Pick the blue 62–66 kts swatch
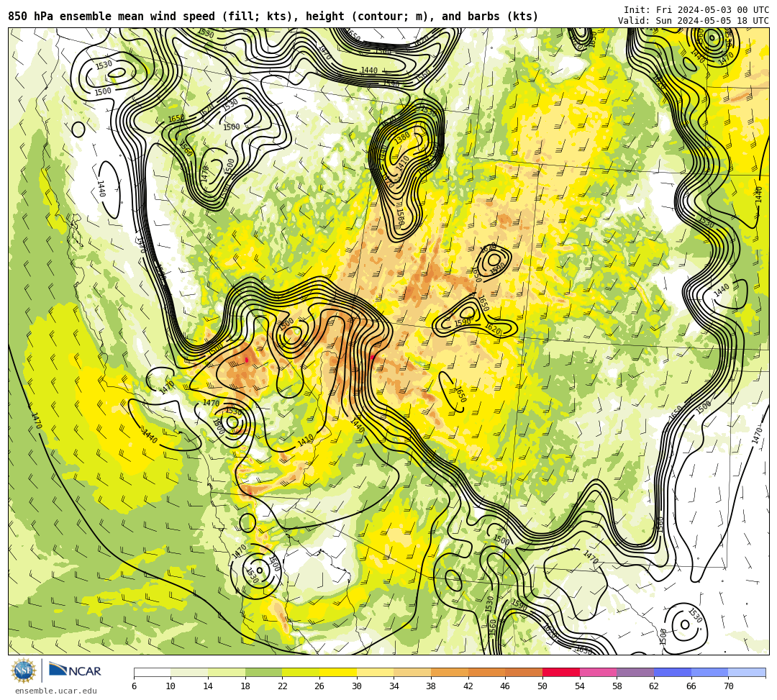777x700 pixels. click(x=673, y=672)
